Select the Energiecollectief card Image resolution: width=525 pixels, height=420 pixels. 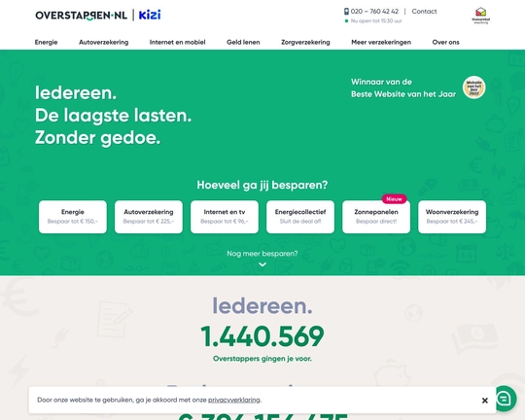pos(300,217)
